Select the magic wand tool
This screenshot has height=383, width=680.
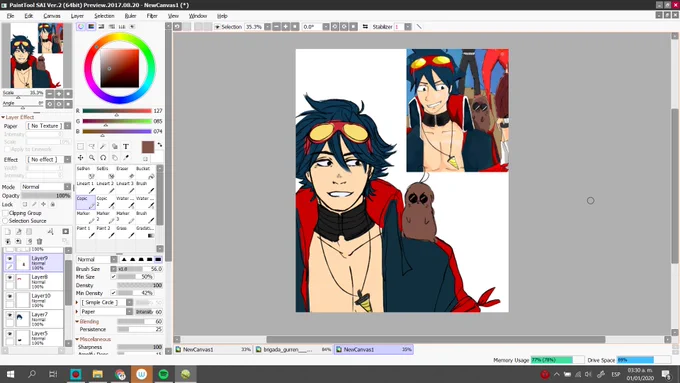(x=103, y=147)
